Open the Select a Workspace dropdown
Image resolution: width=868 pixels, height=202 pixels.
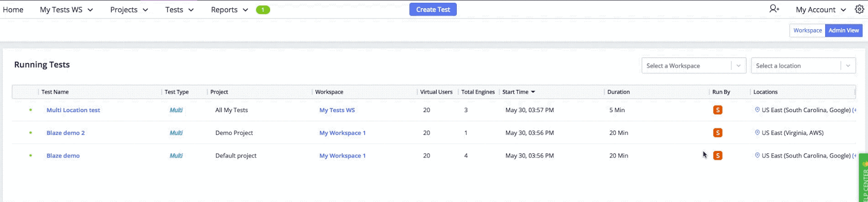click(x=694, y=66)
